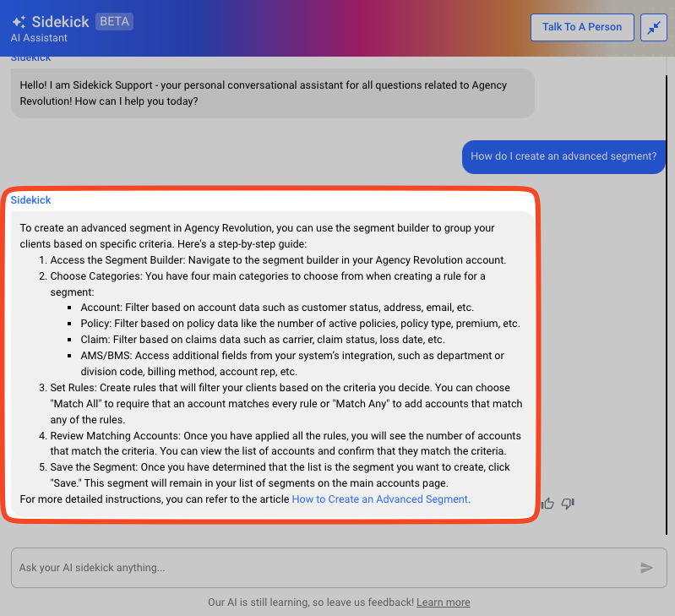
Task: Click the 'Save the Segment' step text
Action: (280, 475)
